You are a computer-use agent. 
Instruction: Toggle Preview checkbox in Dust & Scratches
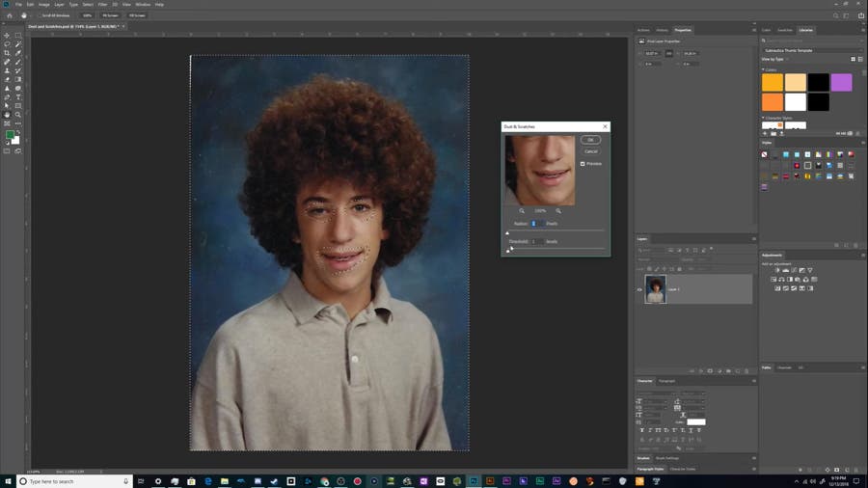(x=583, y=164)
